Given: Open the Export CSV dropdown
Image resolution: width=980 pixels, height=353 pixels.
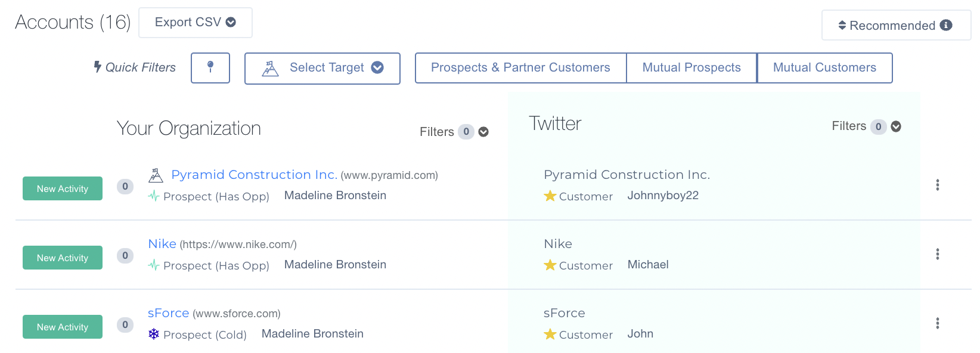Looking at the screenshot, I should pyautogui.click(x=195, y=23).
